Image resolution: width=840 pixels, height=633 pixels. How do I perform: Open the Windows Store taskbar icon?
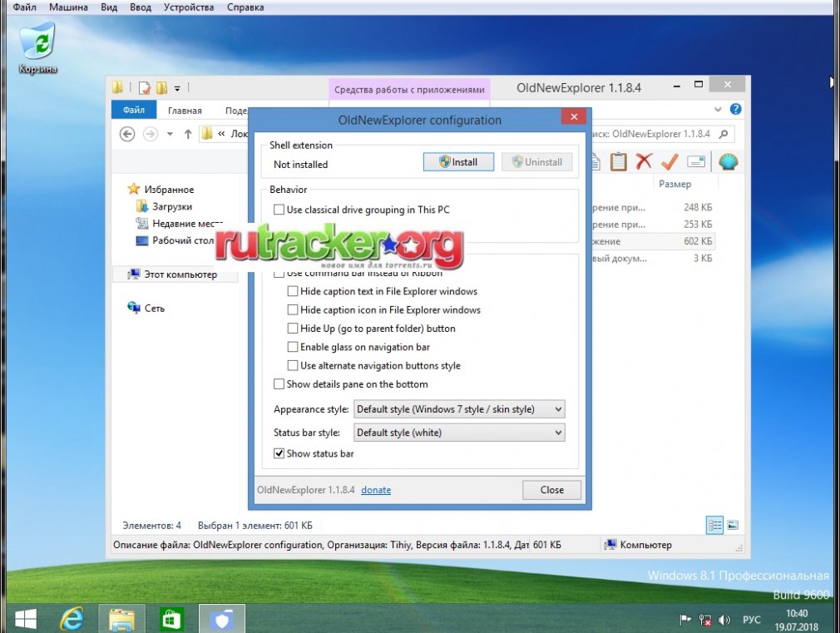[171, 619]
